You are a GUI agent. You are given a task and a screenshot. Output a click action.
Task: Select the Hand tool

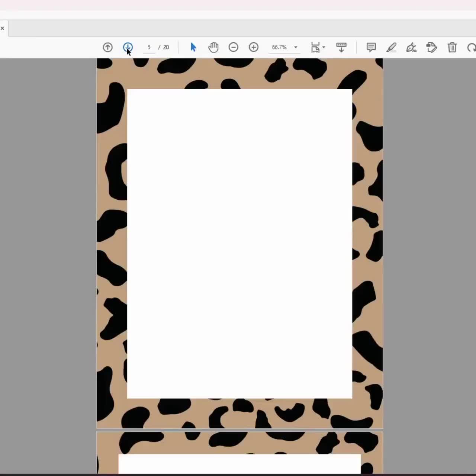213,47
